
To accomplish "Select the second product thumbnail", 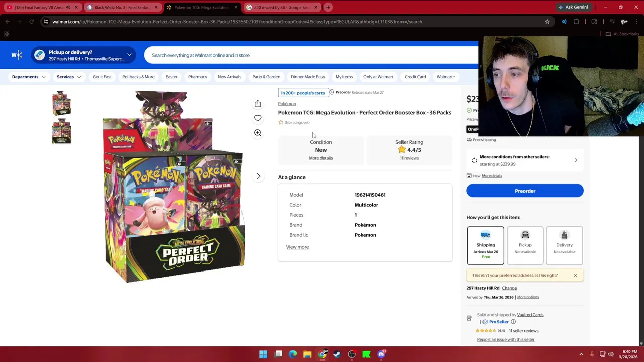I will point(62,131).
